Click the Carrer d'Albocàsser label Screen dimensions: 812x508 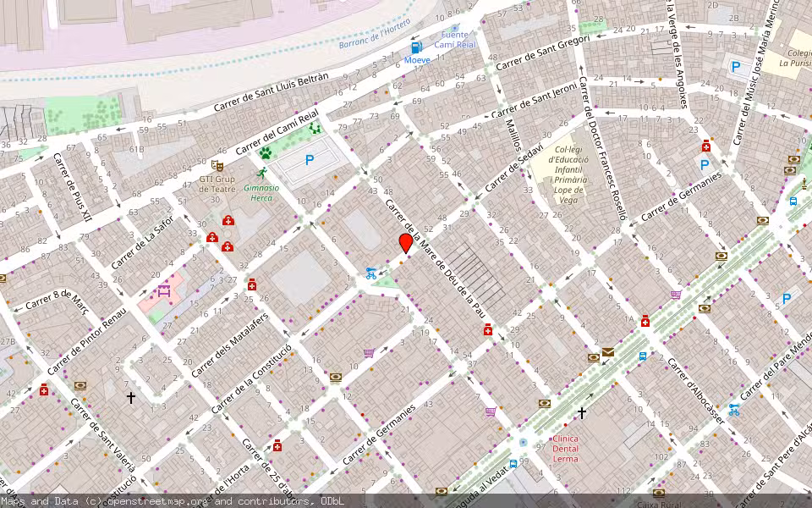pos(695,391)
